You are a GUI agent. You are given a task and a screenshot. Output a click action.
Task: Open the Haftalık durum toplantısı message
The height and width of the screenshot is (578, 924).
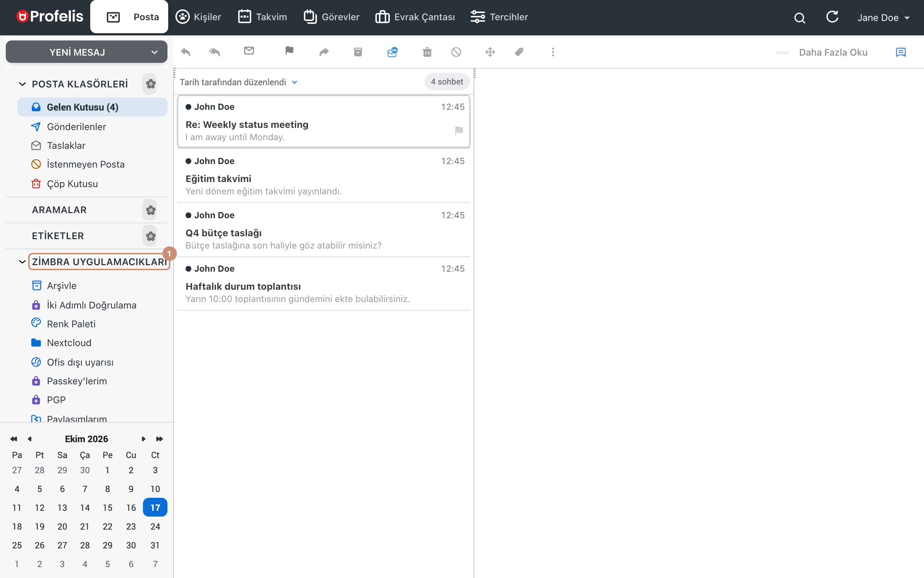[324, 284]
